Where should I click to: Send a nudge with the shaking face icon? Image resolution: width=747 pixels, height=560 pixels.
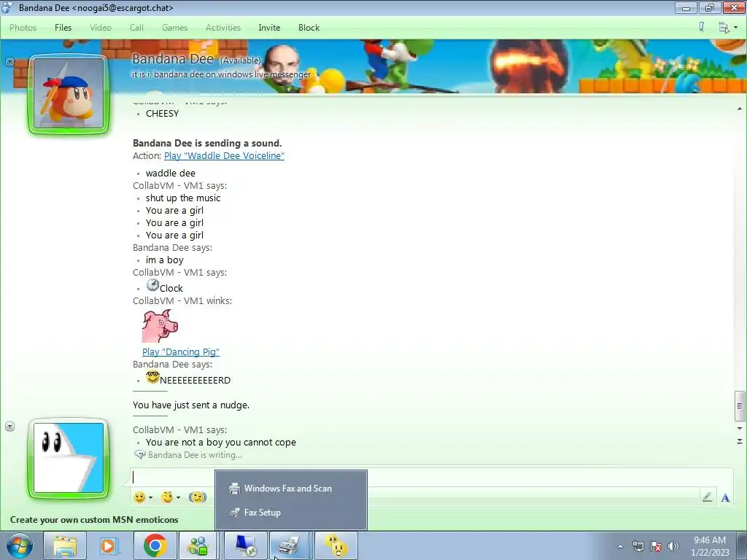coord(197,497)
